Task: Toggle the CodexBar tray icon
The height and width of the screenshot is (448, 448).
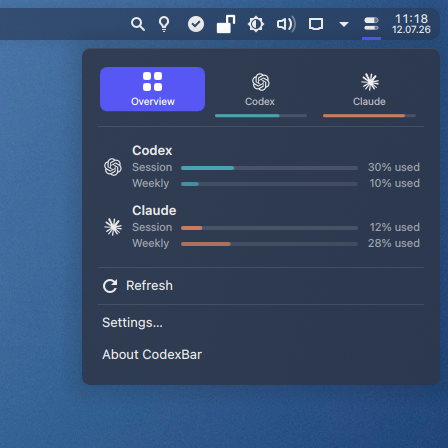Action: [x=371, y=24]
